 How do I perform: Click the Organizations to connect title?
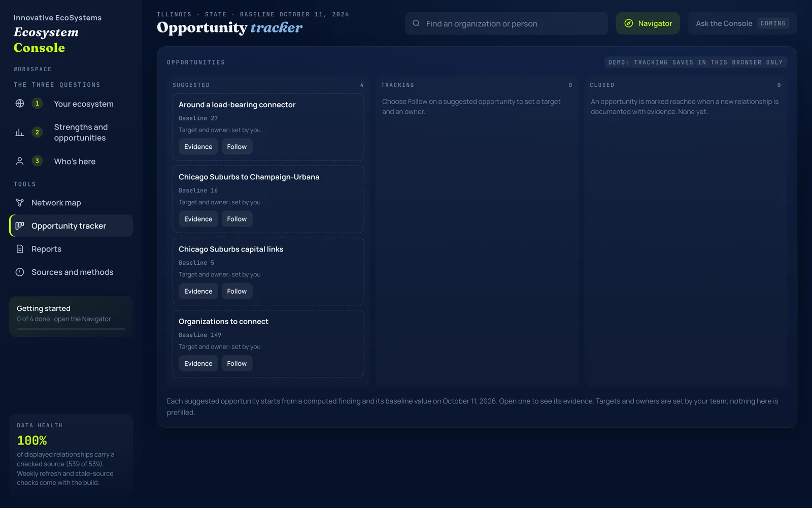tap(223, 322)
